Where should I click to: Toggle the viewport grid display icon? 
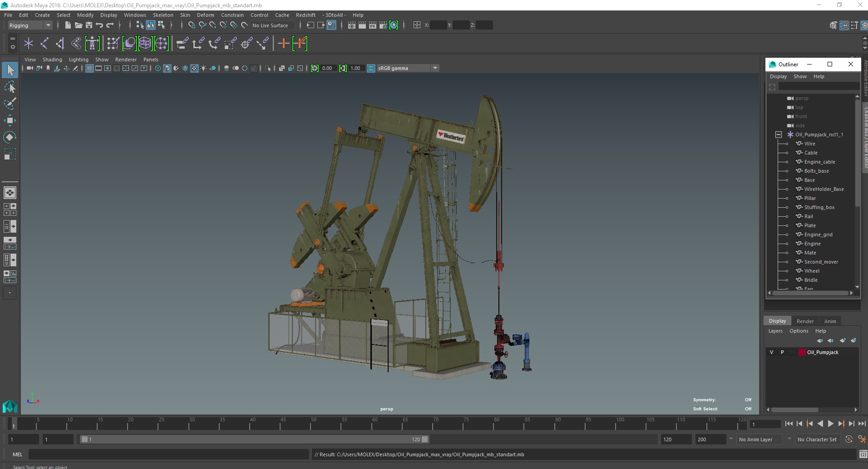89,68
